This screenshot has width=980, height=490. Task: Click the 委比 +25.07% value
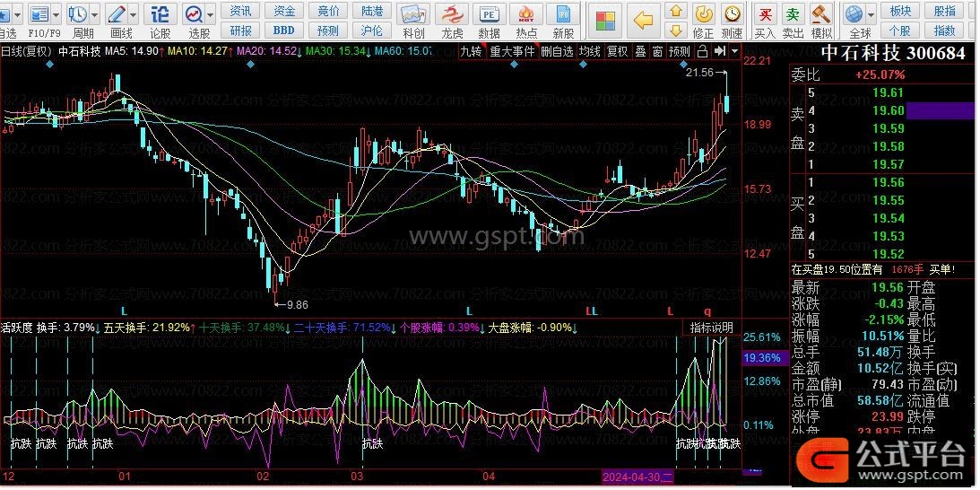(x=880, y=75)
